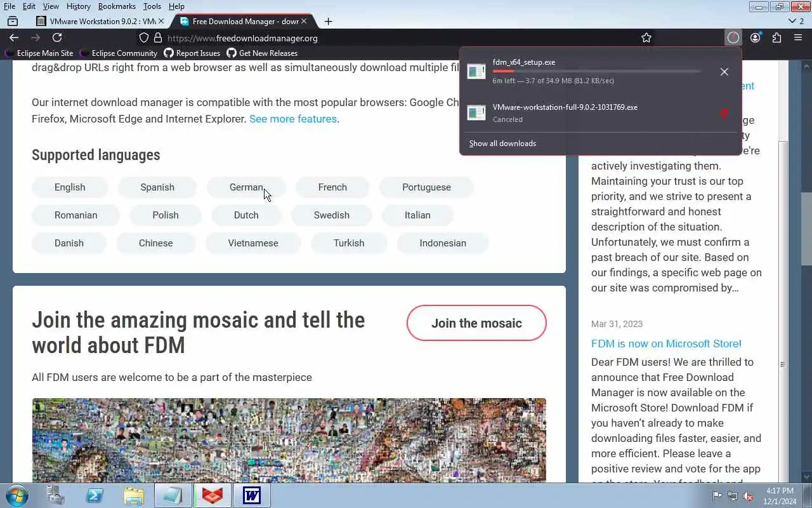The width and height of the screenshot is (812, 508).
Task: Open the taskbar clock showing 4:17 PM
Action: click(x=780, y=496)
